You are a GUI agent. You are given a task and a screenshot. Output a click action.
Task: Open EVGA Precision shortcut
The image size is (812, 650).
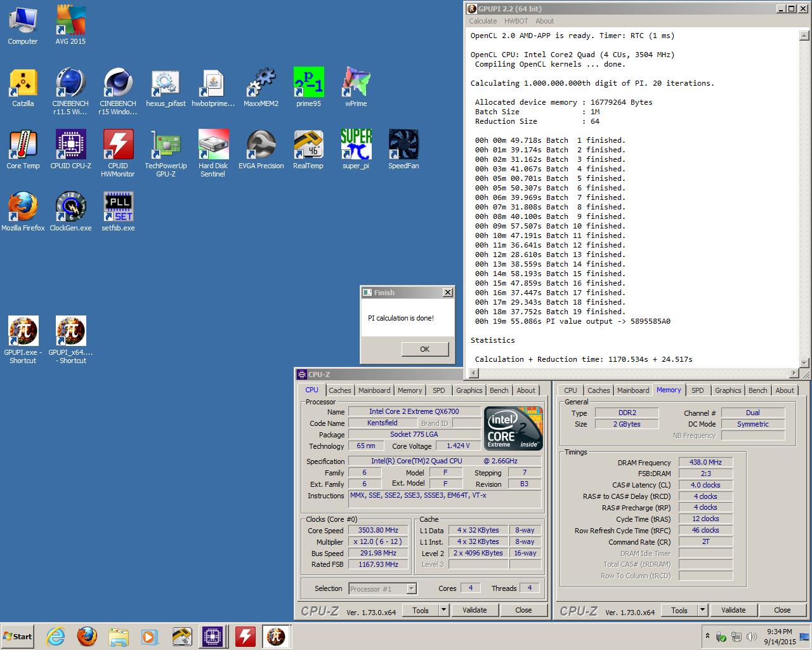coord(261,150)
